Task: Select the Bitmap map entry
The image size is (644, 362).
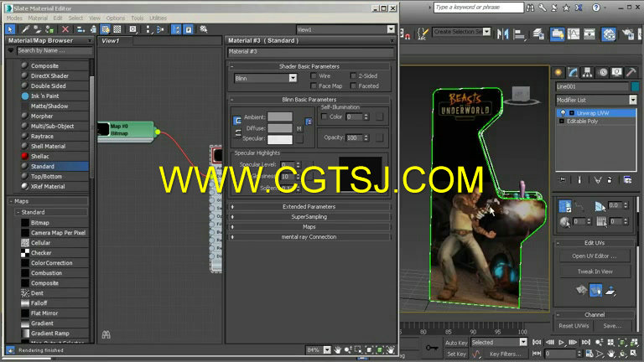Action: [x=55, y=222]
